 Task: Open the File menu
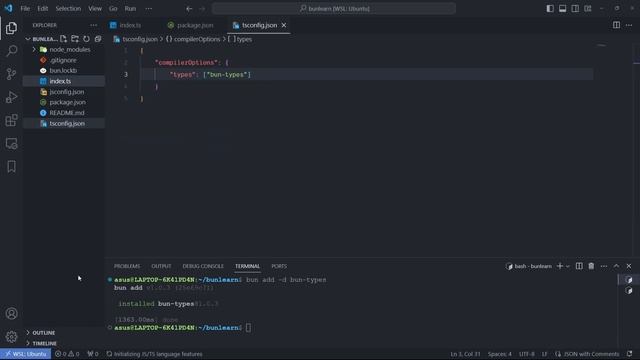click(x=25, y=9)
